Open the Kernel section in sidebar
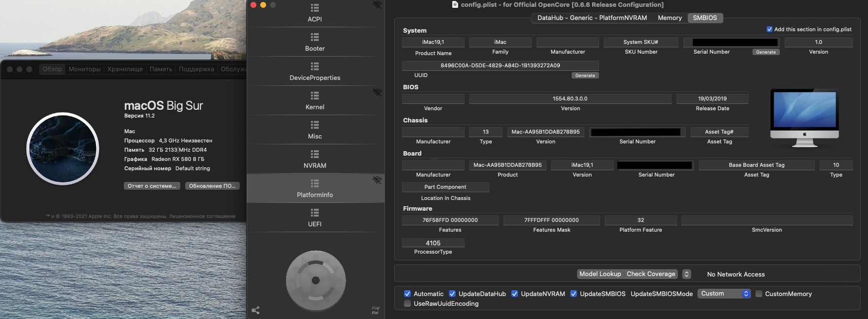Viewport: 868px width, 319px height. point(315,101)
